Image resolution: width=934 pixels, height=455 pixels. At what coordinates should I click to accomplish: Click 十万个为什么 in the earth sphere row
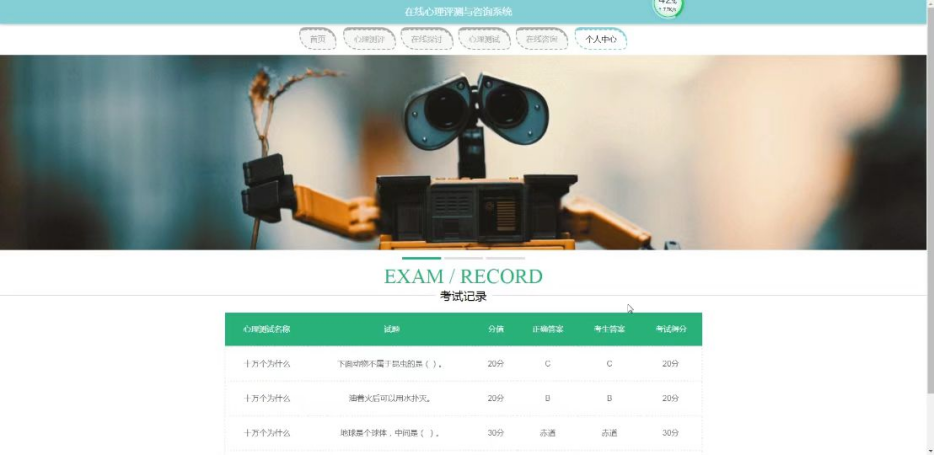click(267, 433)
